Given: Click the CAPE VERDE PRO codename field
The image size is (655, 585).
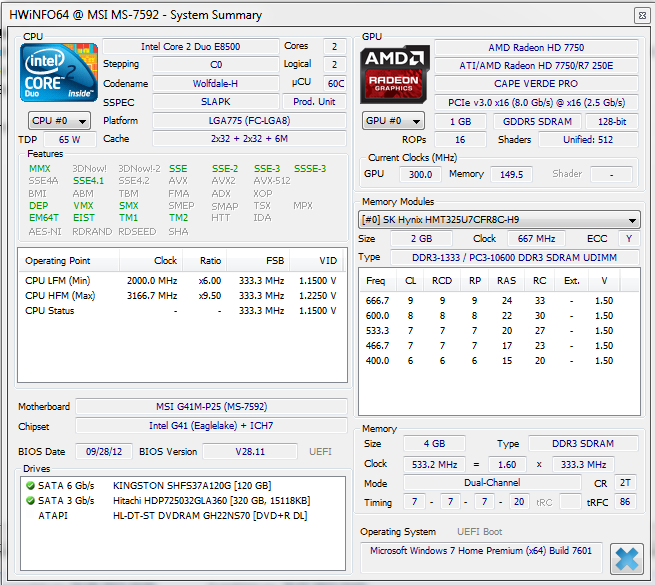Looking at the screenshot, I should [536, 84].
